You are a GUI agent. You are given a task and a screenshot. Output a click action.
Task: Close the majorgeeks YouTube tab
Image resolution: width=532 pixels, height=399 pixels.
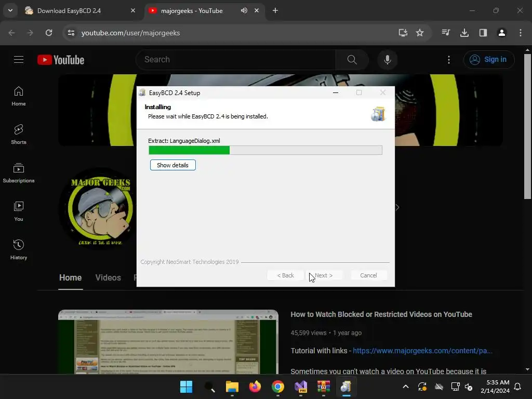coord(257,10)
